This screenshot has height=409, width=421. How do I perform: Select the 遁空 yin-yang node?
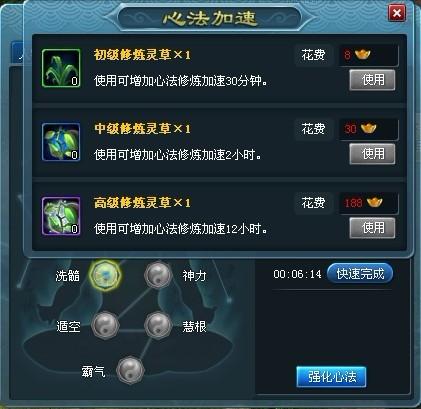tap(105, 325)
